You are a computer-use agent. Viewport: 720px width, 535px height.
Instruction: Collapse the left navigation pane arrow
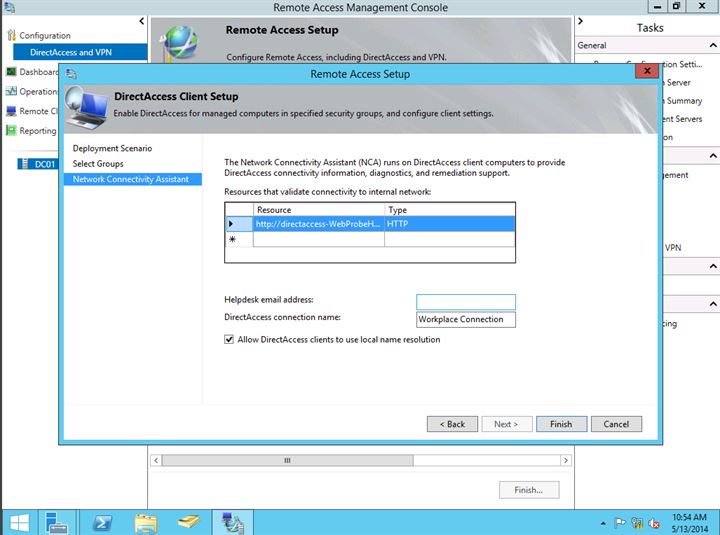pos(141,21)
